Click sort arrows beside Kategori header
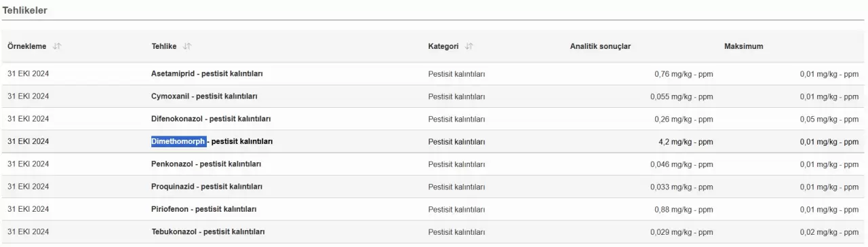Viewport: 868px width, 247px height. pos(469,46)
